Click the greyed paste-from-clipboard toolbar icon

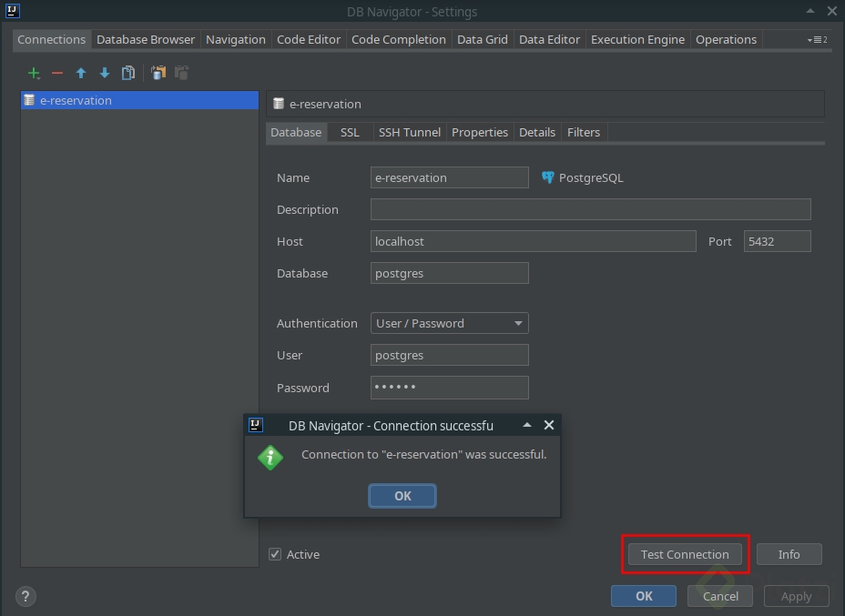click(x=182, y=73)
